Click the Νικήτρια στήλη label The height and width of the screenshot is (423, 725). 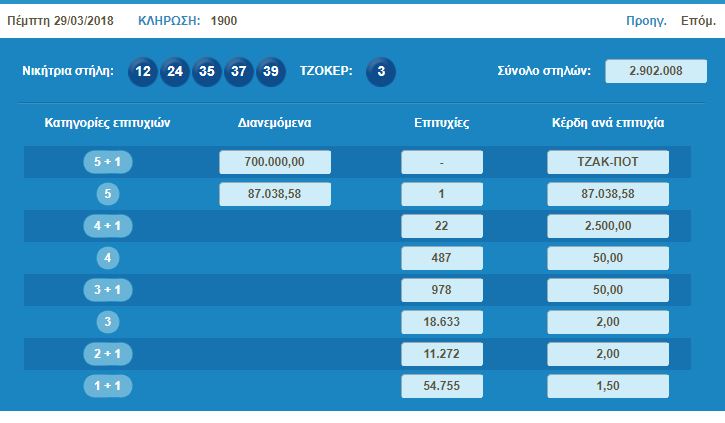click(68, 71)
